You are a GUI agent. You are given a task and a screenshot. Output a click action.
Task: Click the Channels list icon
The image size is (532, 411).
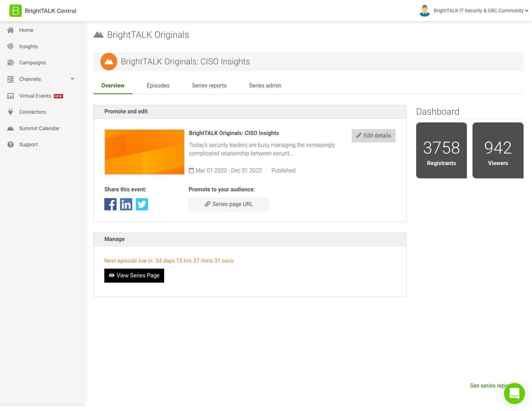click(x=10, y=79)
